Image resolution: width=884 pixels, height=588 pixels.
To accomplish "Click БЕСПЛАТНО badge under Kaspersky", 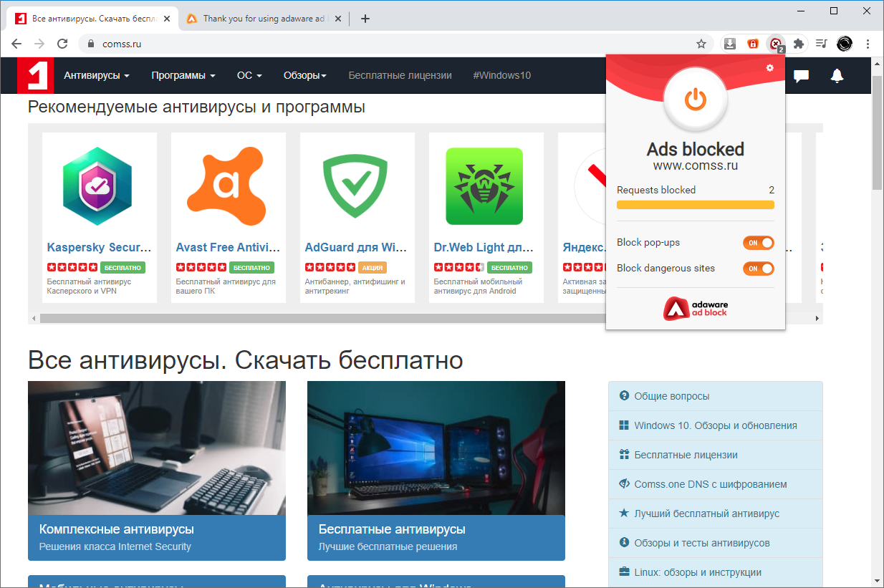I will pyautogui.click(x=122, y=268).
